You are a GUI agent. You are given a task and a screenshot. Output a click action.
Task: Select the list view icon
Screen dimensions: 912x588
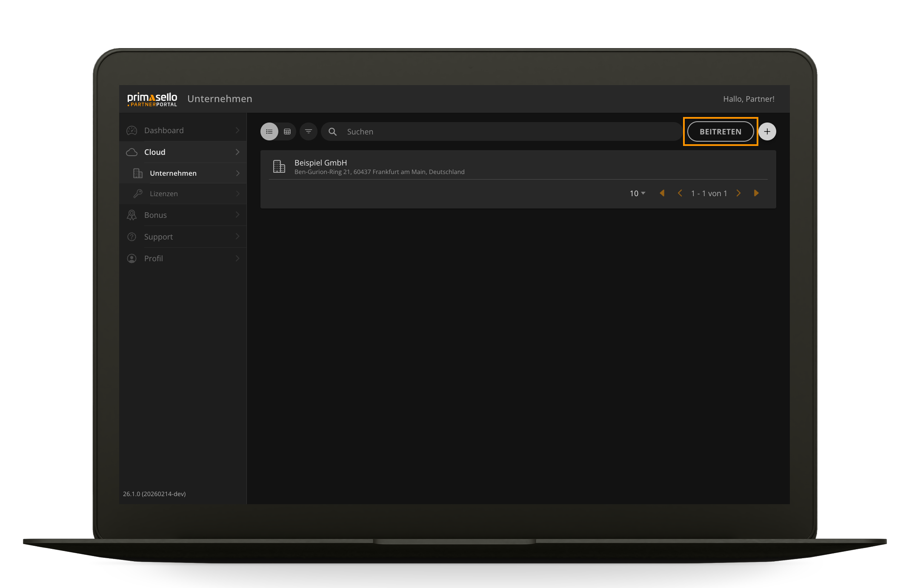[269, 131]
